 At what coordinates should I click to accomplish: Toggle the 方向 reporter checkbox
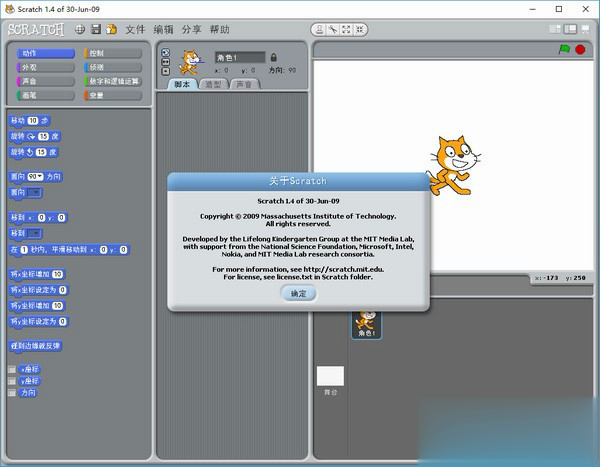13,394
